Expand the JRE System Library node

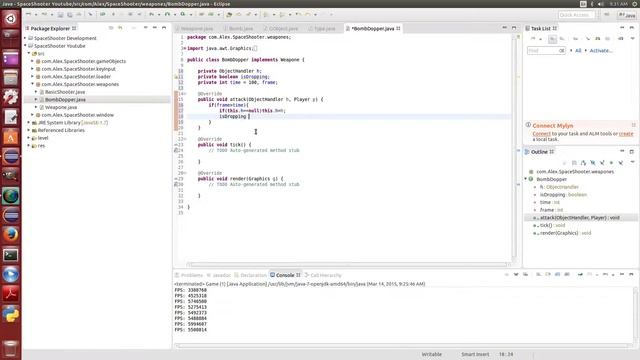coord(29,122)
